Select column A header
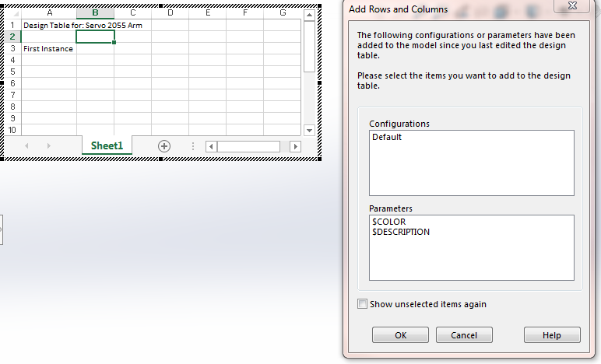 click(49, 13)
